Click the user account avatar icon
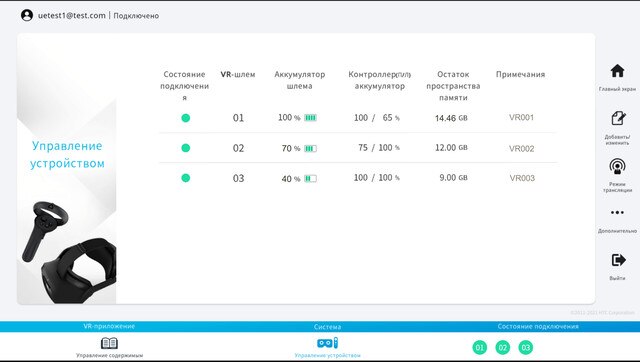The height and width of the screenshot is (362, 640). coord(27,16)
